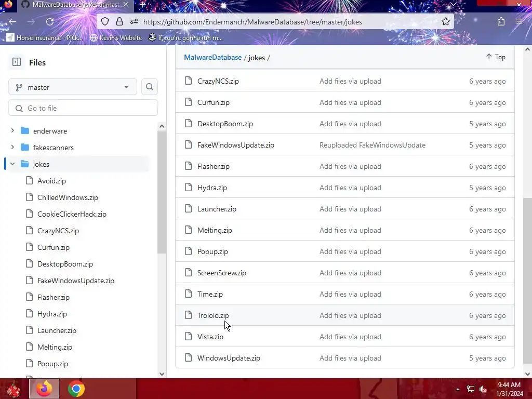Open Melting.zip in the main list
Screen dimensions: 532x399
(215, 230)
